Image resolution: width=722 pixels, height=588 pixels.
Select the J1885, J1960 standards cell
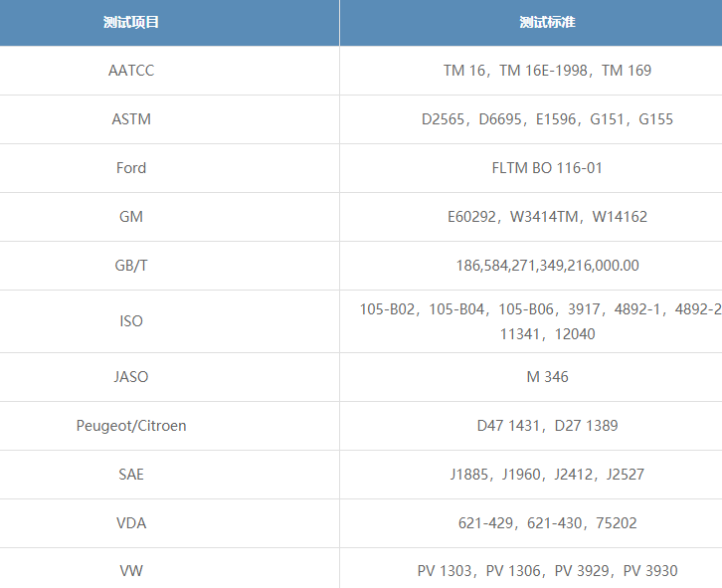point(547,475)
